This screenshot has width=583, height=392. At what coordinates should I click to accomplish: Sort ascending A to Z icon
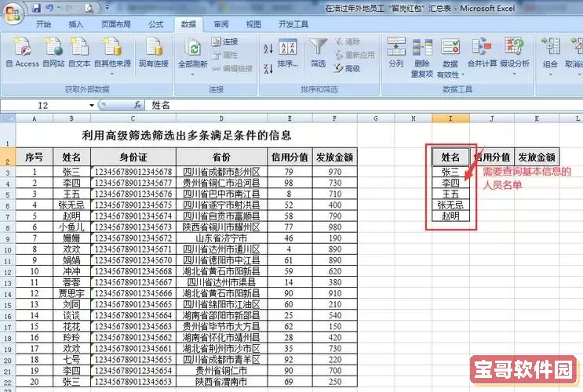click(x=268, y=49)
